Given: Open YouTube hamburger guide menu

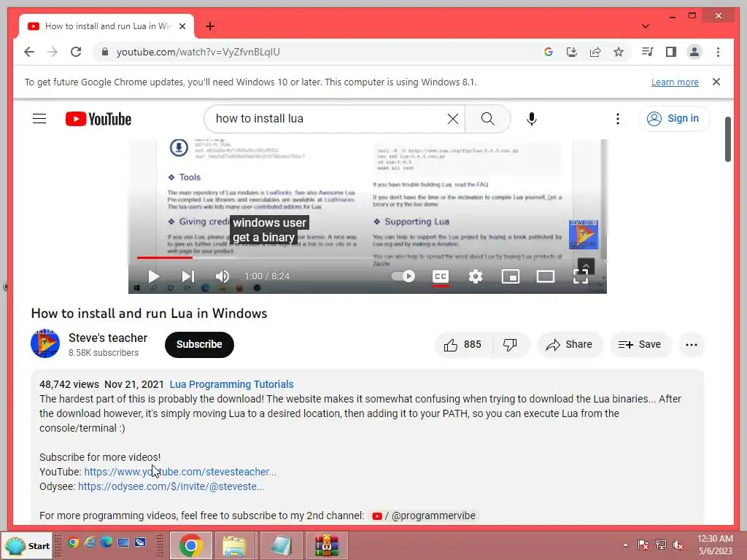Looking at the screenshot, I should click(39, 119).
